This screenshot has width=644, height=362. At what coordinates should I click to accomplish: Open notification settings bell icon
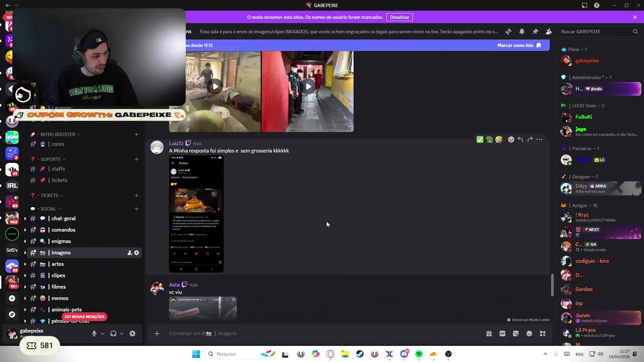tap(522, 31)
